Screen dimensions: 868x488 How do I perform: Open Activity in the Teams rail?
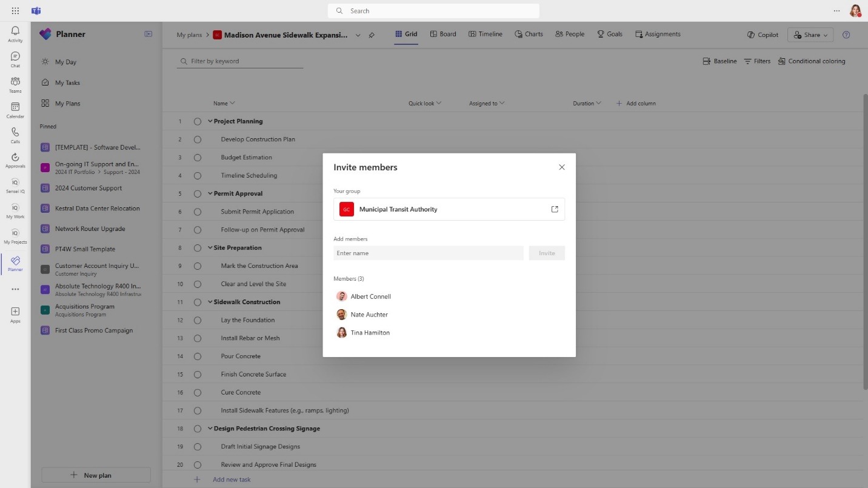click(x=15, y=34)
